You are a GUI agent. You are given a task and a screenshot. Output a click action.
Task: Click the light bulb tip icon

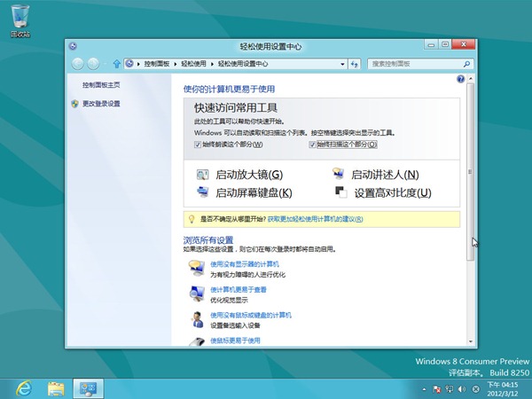(x=192, y=219)
